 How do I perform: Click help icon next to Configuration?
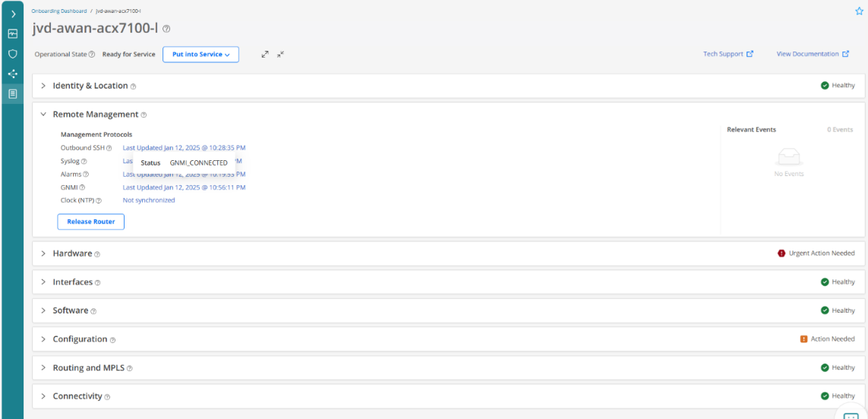[112, 340]
